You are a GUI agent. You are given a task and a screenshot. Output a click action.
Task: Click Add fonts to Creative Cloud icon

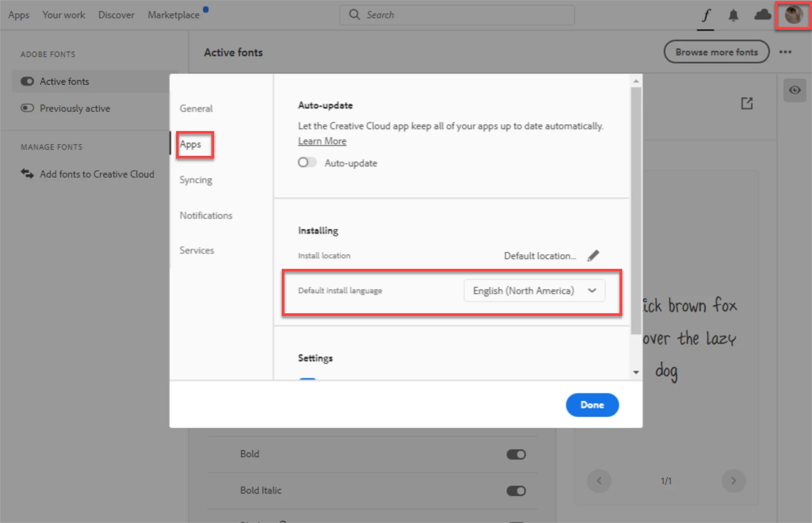[27, 174]
